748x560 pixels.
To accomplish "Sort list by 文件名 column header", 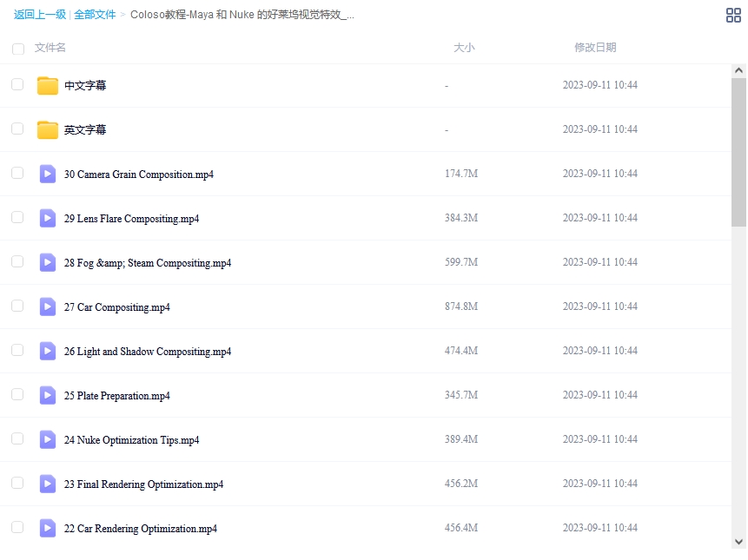I will (x=50, y=48).
